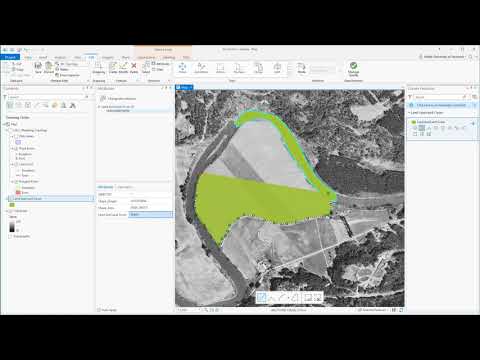Click the Line segment tool on map toolbar
This screenshot has width=480, height=360.
pyautogui.click(x=262, y=297)
